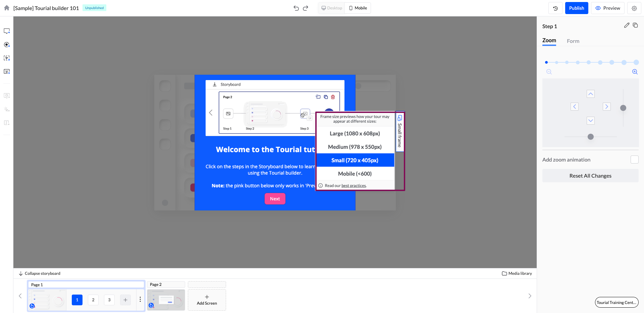Click the zoom in magnifier icon
This screenshot has height=313, width=644.
pyautogui.click(x=635, y=72)
